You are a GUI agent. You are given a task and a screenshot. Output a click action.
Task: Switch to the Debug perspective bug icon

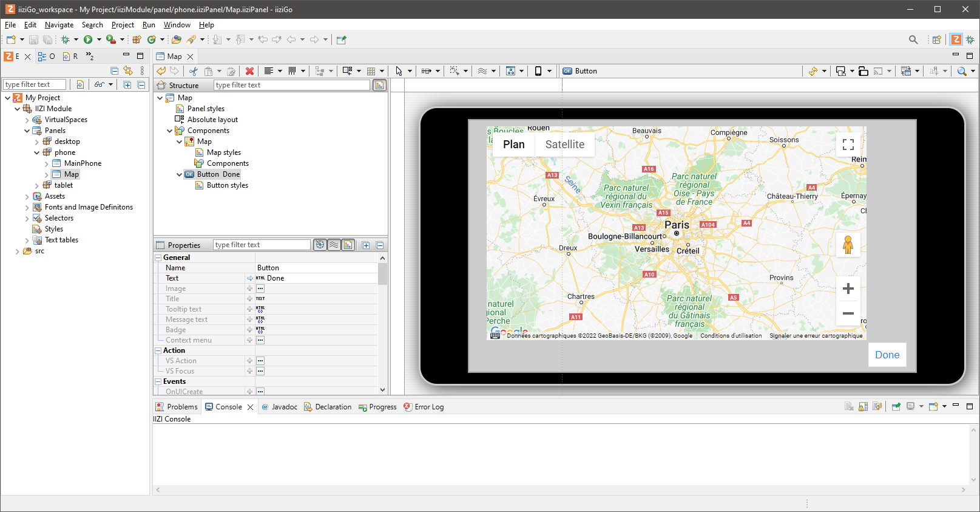pyautogui.click(x=970, y=39)
